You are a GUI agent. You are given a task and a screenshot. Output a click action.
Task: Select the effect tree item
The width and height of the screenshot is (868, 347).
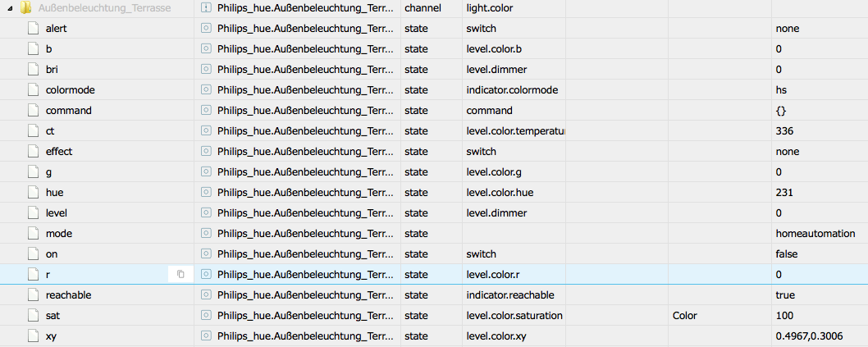click(59, 151)
